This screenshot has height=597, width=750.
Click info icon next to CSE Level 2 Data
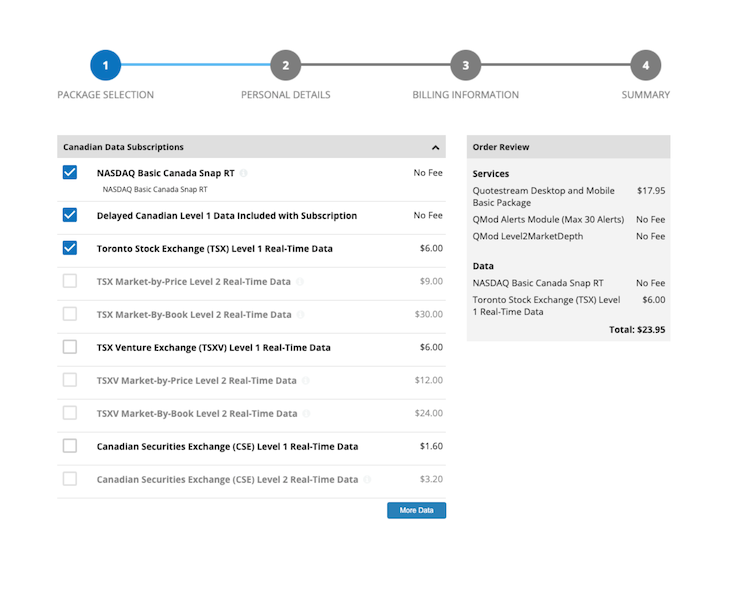click(367, 480)
